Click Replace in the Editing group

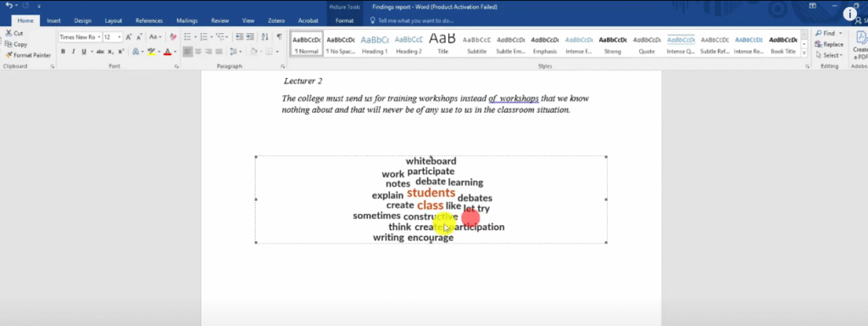(x=829, y=44)
